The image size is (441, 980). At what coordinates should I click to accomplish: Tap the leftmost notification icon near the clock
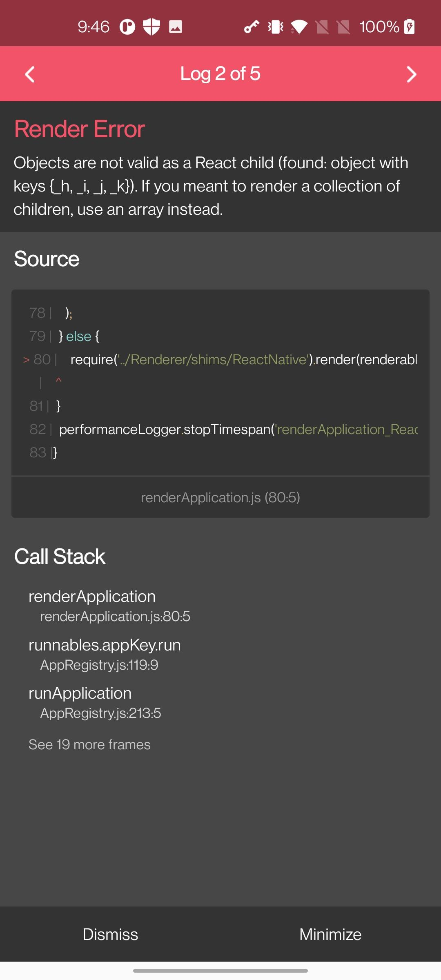[x=127, y=27]
